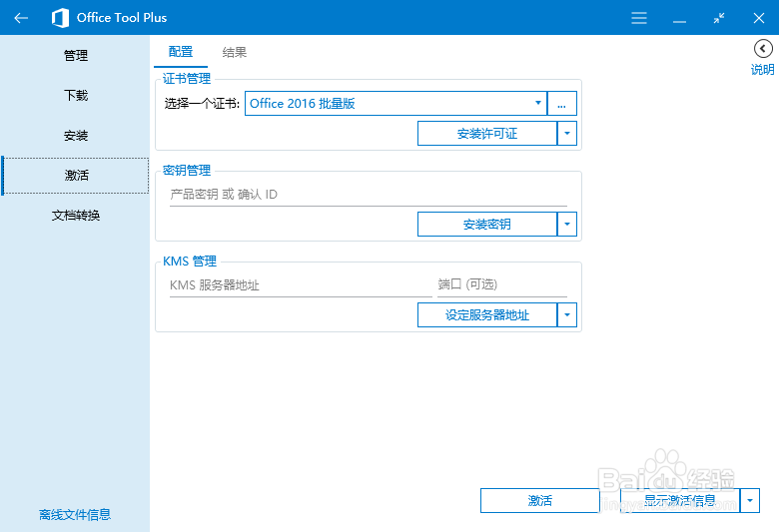Open the 文档转换 sidebar item
The height and width of the screenshot is (532, 779).
76,215
